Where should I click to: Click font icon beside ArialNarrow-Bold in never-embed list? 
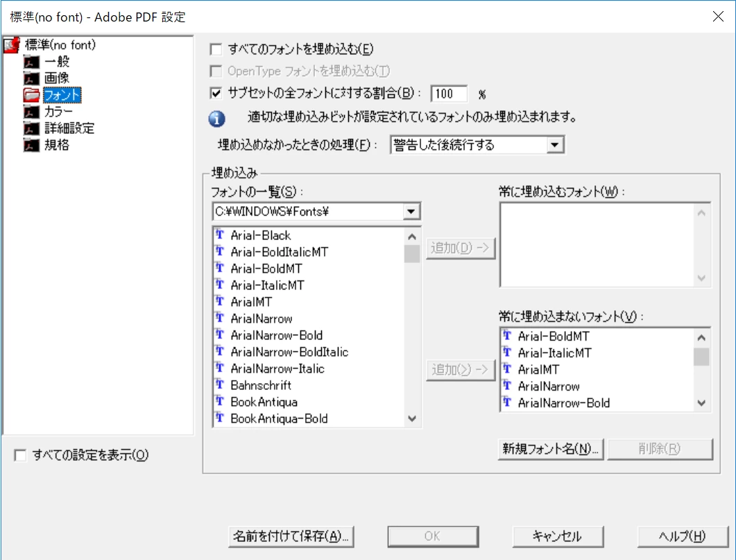pyautogui.click(x=507, y=402)
